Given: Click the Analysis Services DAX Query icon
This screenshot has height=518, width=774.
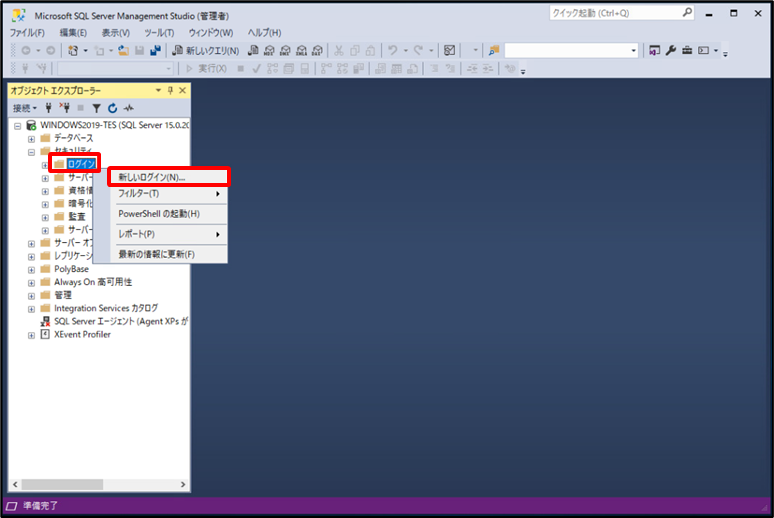Looking at the screenshot, I should click(317, 50).
